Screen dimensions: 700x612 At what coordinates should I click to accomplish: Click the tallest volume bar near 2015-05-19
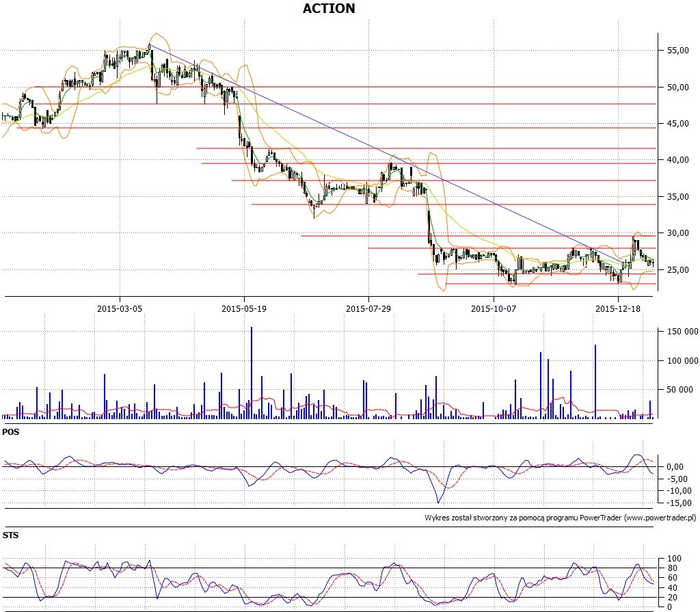[252, 373]
